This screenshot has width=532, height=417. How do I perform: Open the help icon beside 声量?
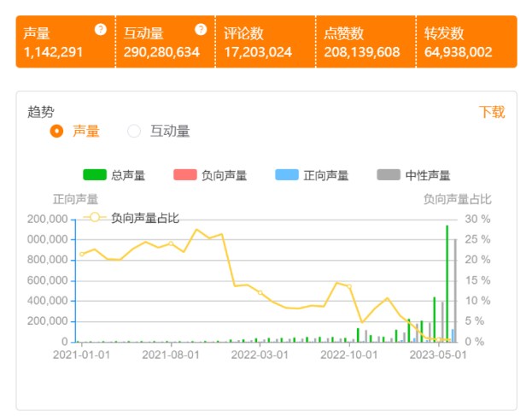(101, 30)
